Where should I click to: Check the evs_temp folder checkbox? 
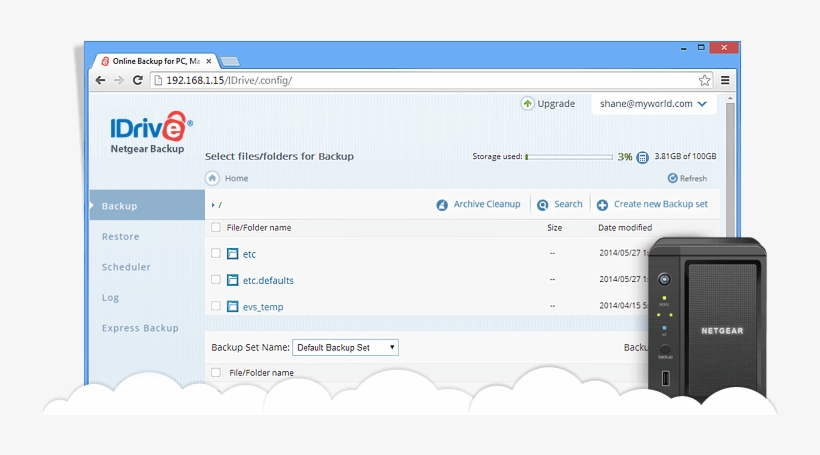(216, 305)
